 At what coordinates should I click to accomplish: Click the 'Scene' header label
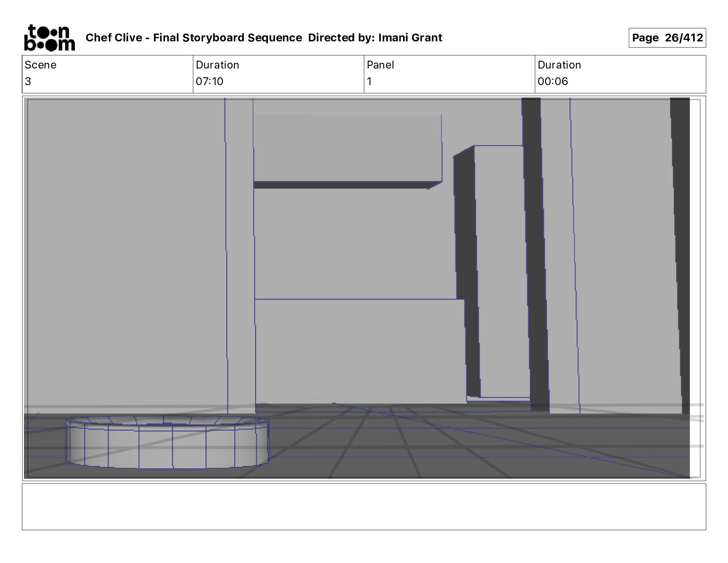coord(40,65)
